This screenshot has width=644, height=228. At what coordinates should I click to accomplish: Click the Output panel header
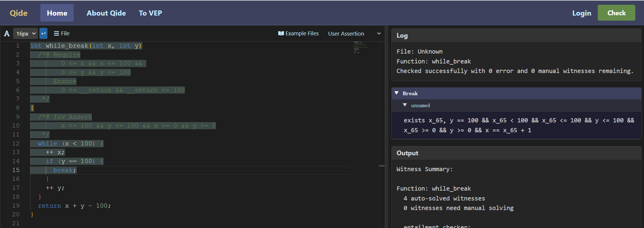(x=516, y=153)
